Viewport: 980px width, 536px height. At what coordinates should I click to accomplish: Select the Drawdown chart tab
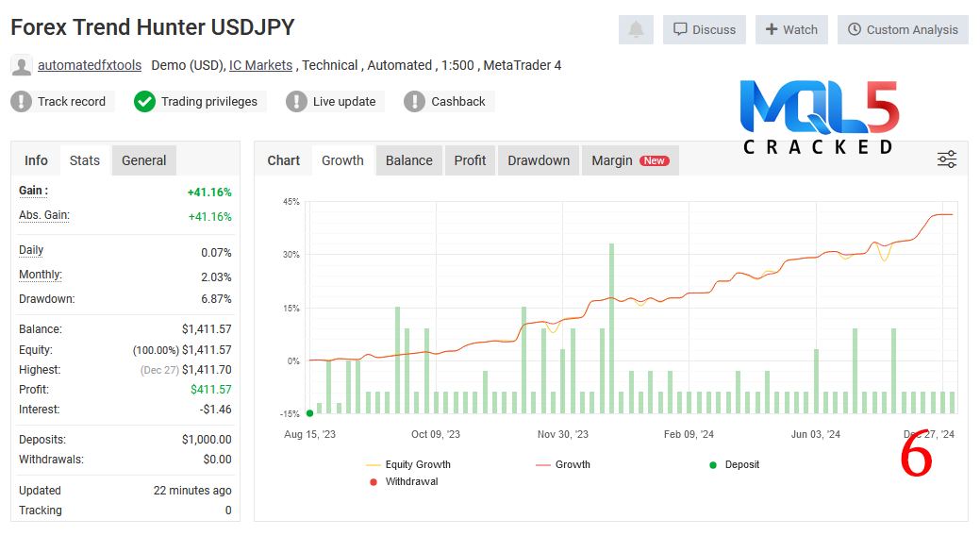pyautogui.click(x=539, y=160)
